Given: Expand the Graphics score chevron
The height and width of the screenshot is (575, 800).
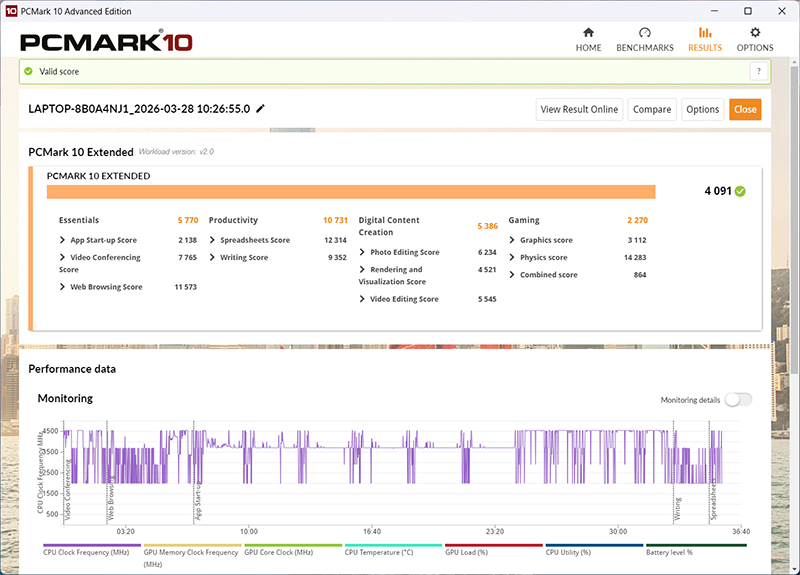Looking at the screenshot, I should click(x=513, y=240).
